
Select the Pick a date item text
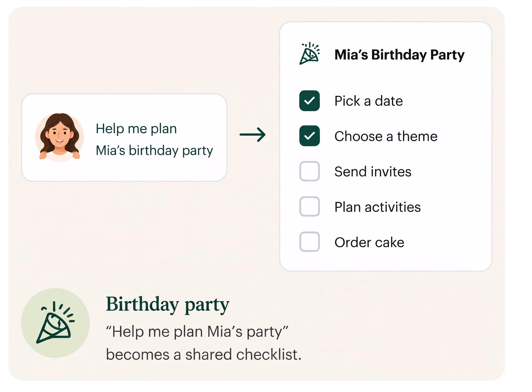(368, 101)
